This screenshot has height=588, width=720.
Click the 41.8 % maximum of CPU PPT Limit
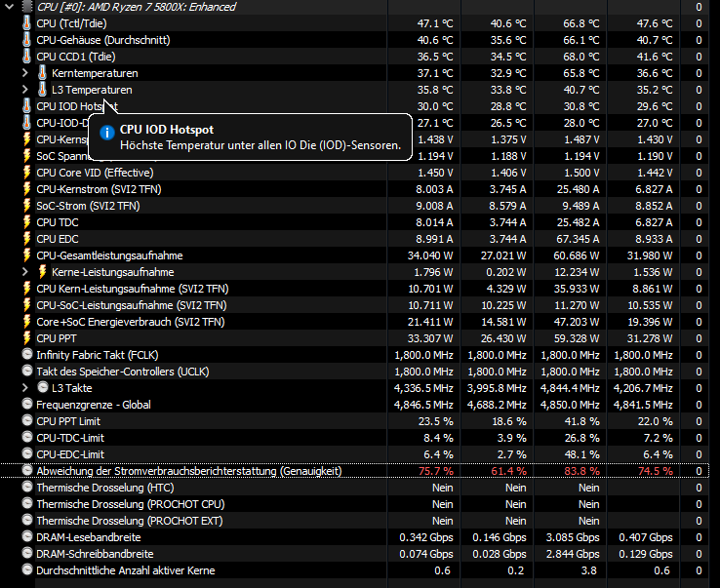581,421
